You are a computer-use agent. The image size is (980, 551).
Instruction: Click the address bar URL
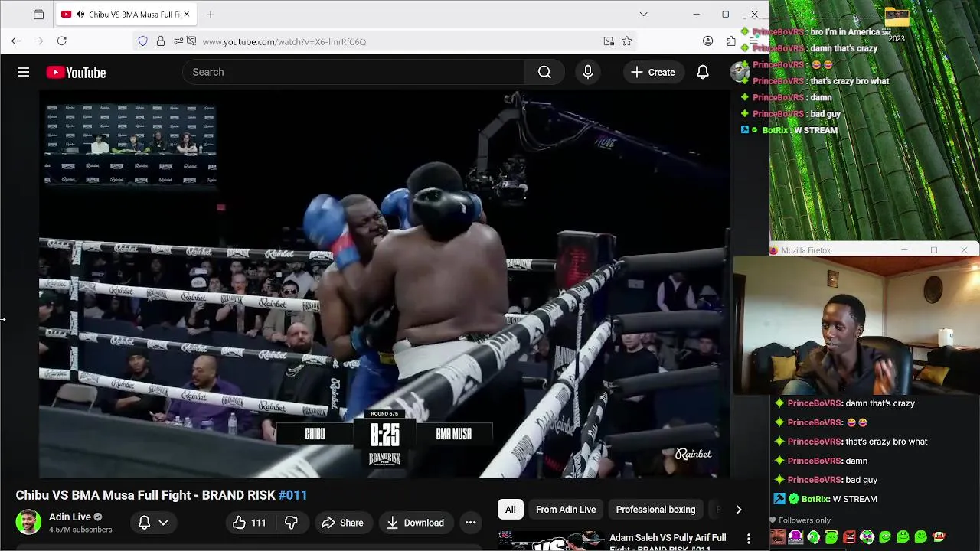pos(284,41)
